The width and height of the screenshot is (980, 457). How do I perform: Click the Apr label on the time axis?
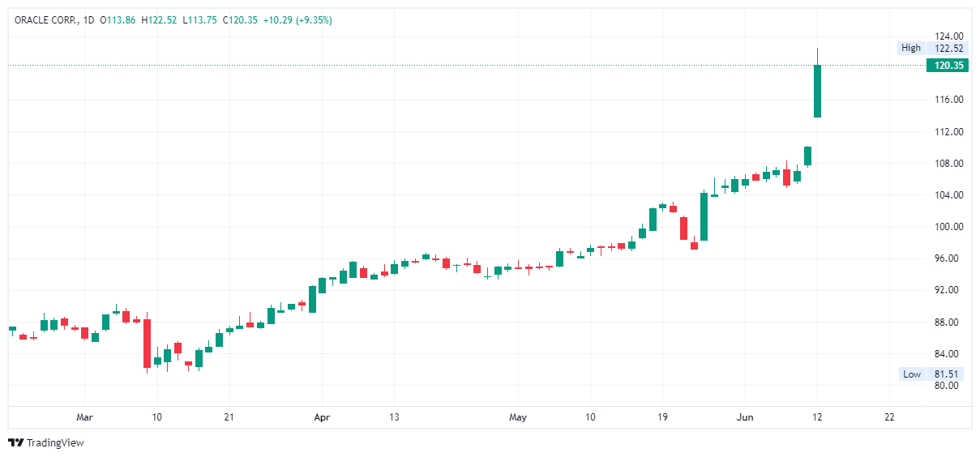pyautogui.click(x=322, y=417)
